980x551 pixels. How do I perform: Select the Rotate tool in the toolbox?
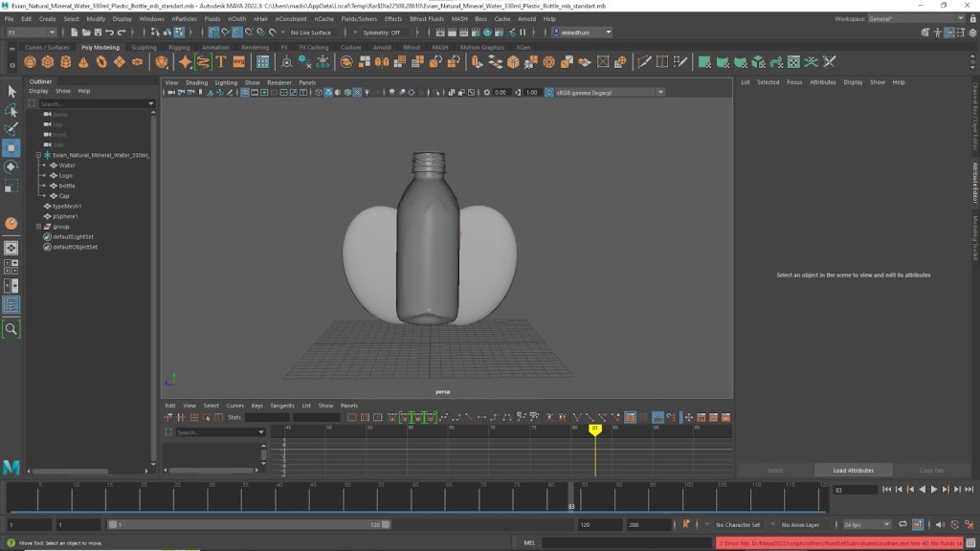(x=11, y=166)
